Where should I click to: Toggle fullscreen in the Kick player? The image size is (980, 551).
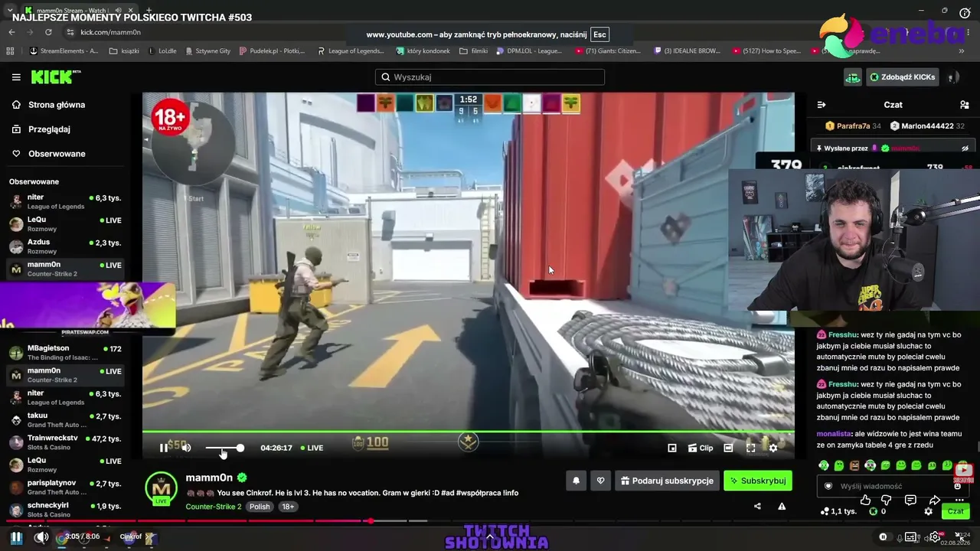click(751, 448)
